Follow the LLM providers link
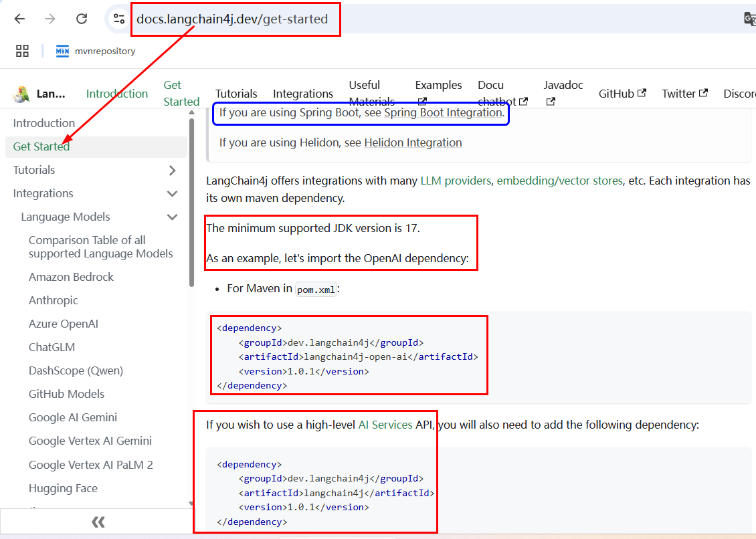 click(x=456, y=181)
